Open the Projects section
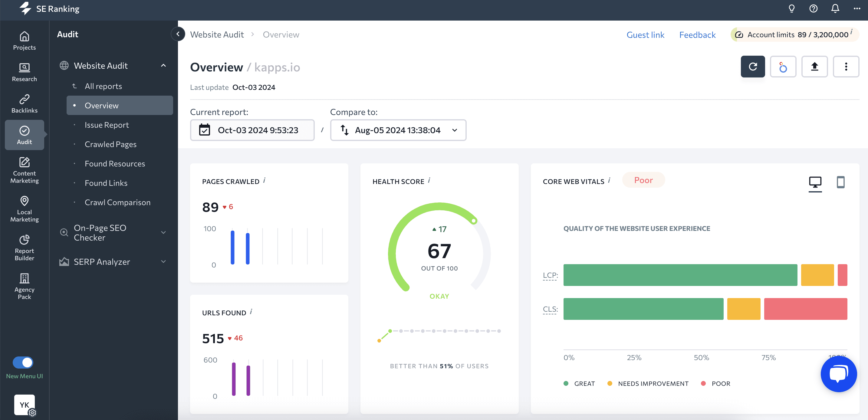This screenshot has width=868, height=420. coord(24,41)
